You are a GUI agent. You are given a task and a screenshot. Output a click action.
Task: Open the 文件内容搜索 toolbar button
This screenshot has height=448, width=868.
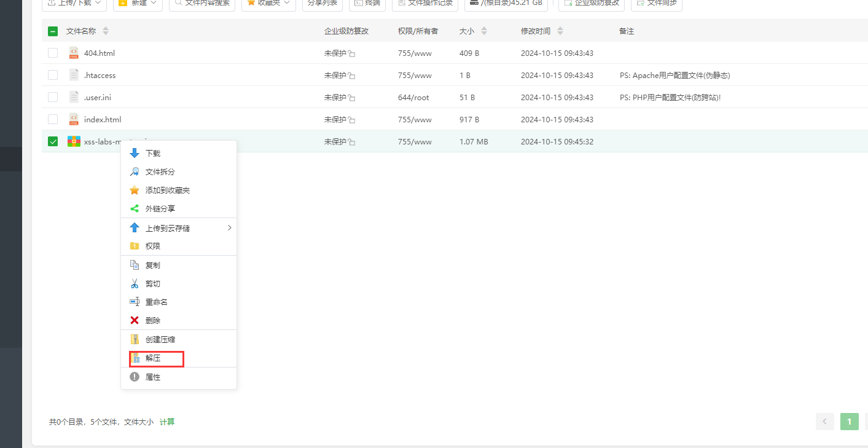(202, 3)
